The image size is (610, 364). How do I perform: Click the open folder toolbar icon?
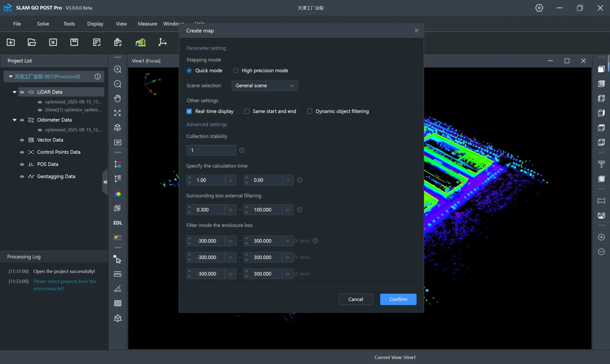pos(32,42)
